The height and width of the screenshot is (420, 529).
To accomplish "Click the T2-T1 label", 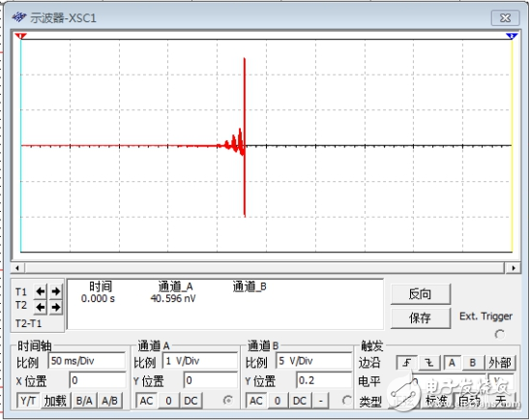I will click(29, 323).
